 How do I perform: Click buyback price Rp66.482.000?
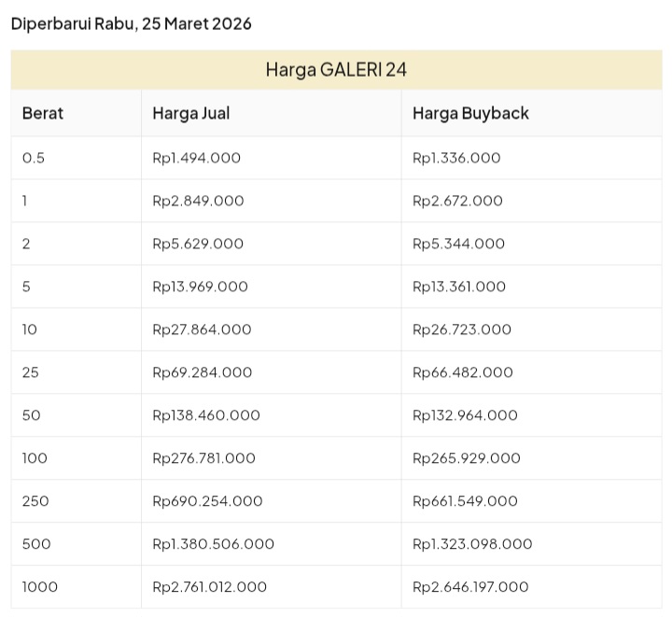463,372
